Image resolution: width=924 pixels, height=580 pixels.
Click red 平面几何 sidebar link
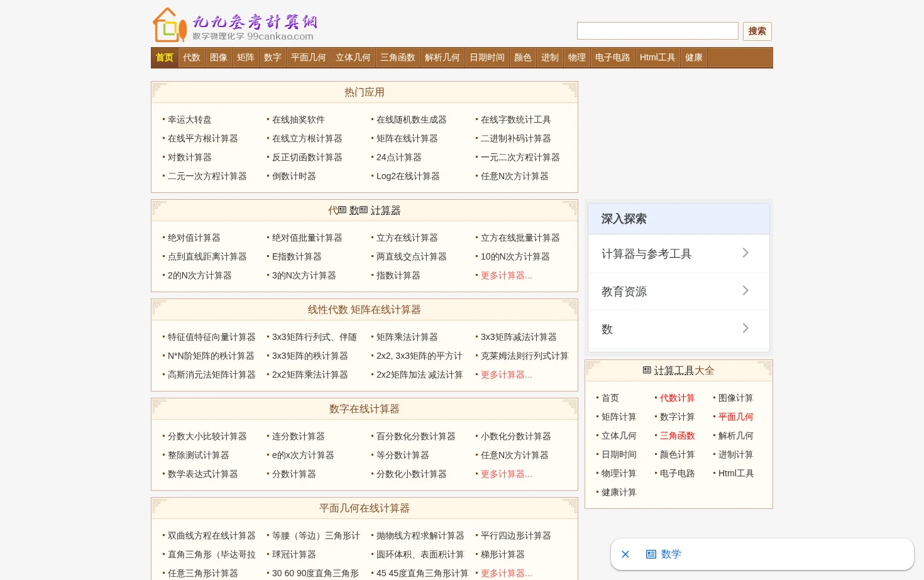tap(736, 417)
